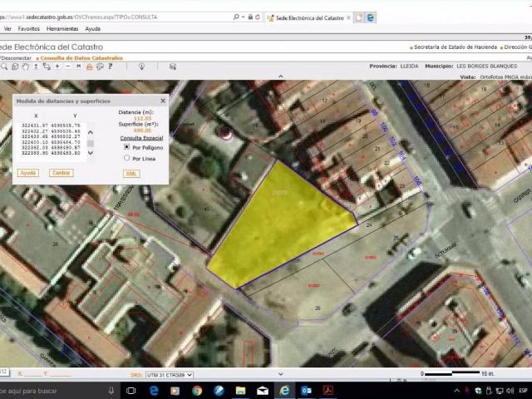Click the zoom out minus tool

[x=67, y=66]
